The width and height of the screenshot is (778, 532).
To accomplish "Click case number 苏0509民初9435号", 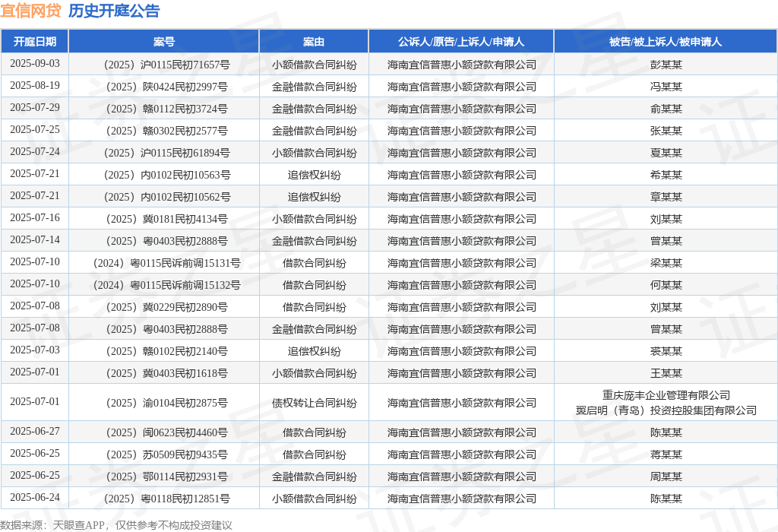I will [x=166, y=454].
